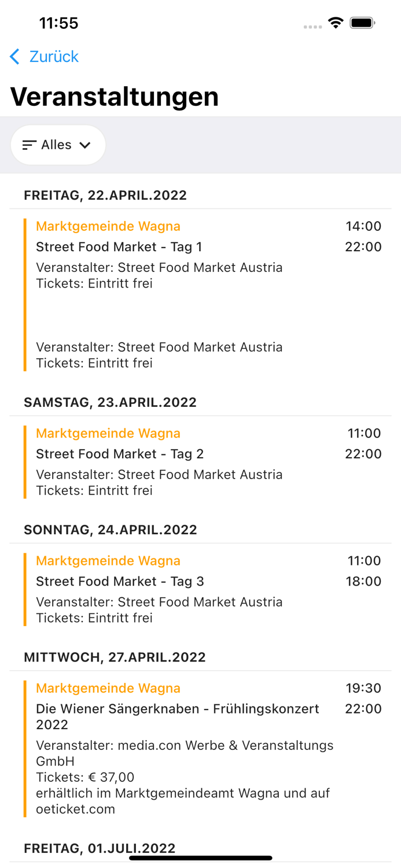Image resolution: width=401 pixels, height=868 pixels.
Task: Tap the orange bar beside Street Food Market Tag 3
Action: [24, 587]
